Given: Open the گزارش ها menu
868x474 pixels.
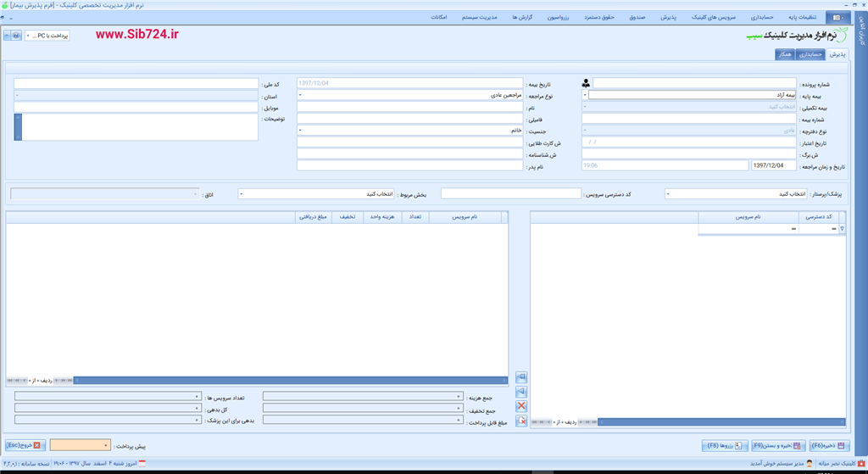Looking at the screenshot, I should pos(521,17).
